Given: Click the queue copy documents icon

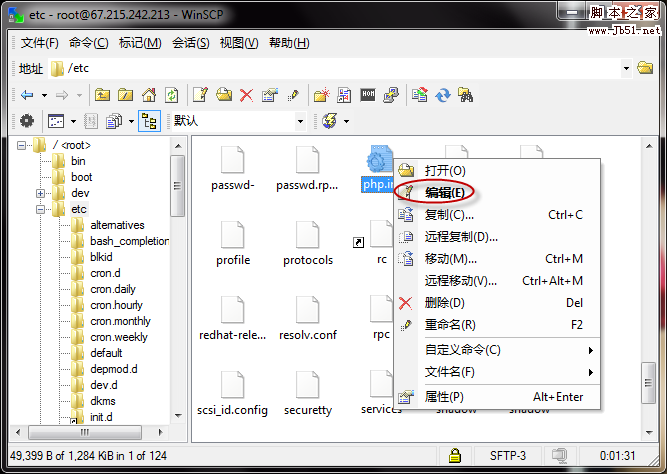Looking at the screenshot, I should point(114,121).
